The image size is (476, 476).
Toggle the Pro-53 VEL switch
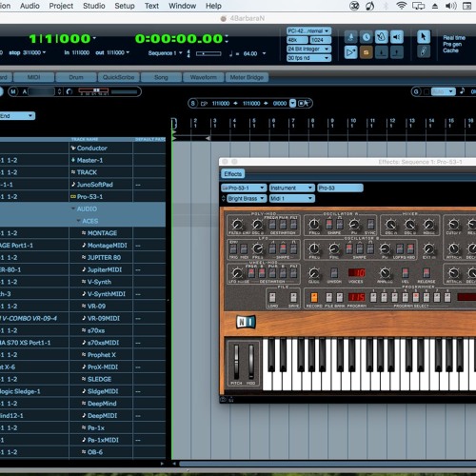[x=406, y=273]
